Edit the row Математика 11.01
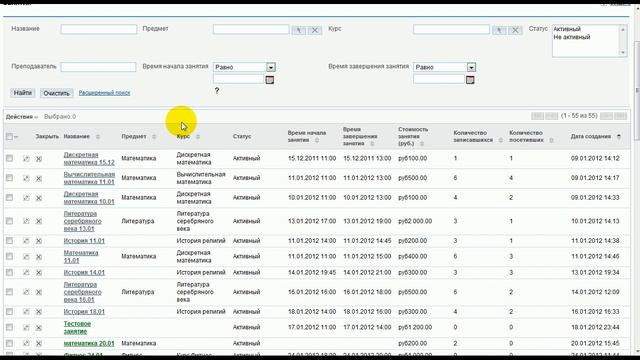640x360 pixels. tap(26, 257)
